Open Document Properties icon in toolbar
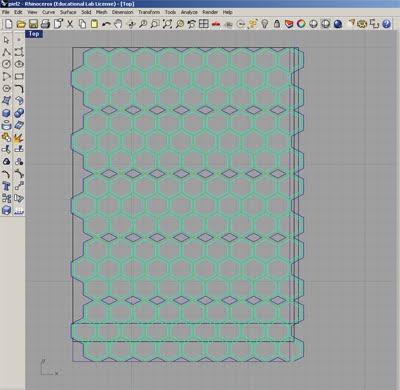The height and width of the screenshot is (390, 400). [x=58, y=24]
